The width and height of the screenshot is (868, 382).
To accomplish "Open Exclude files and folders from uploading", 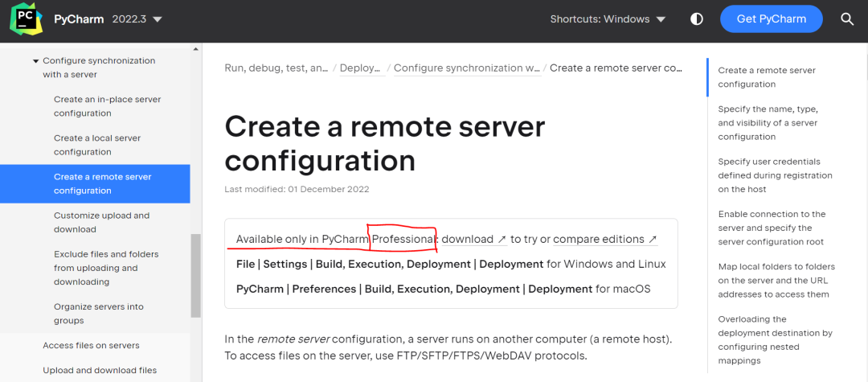I will 106,268.
